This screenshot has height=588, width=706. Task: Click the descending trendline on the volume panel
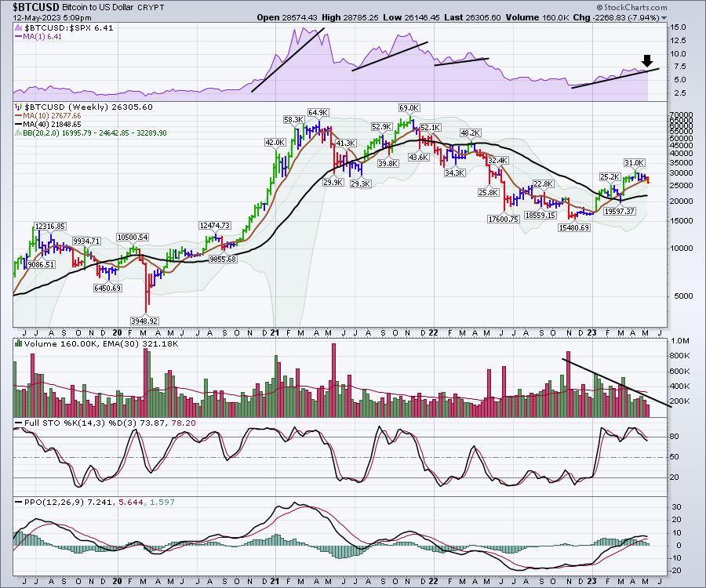click(616, 382)
